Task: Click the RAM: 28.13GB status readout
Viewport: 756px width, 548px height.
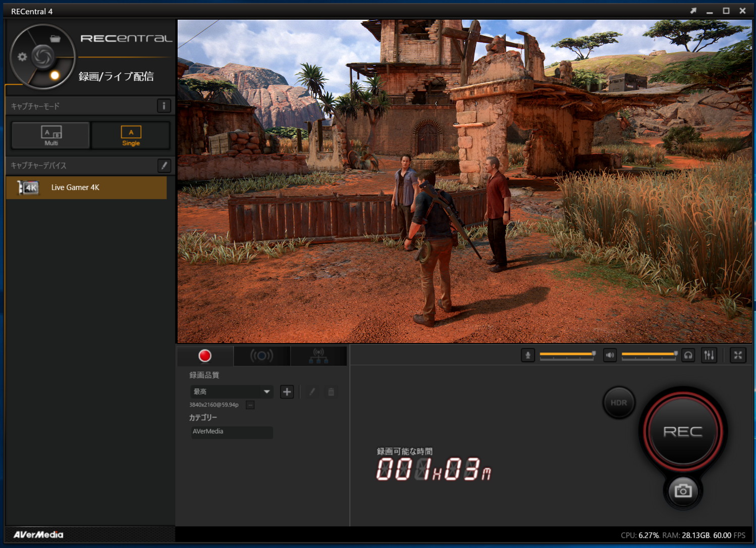Action: pos(686,535)
